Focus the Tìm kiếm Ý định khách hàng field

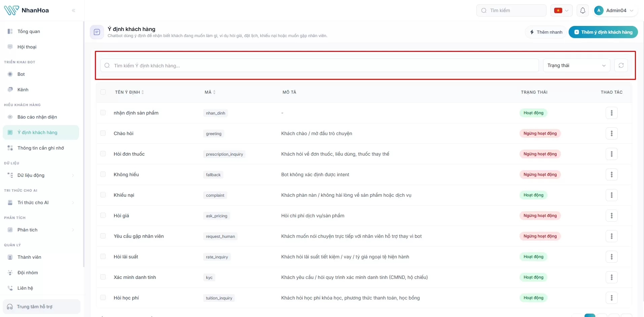319,65
